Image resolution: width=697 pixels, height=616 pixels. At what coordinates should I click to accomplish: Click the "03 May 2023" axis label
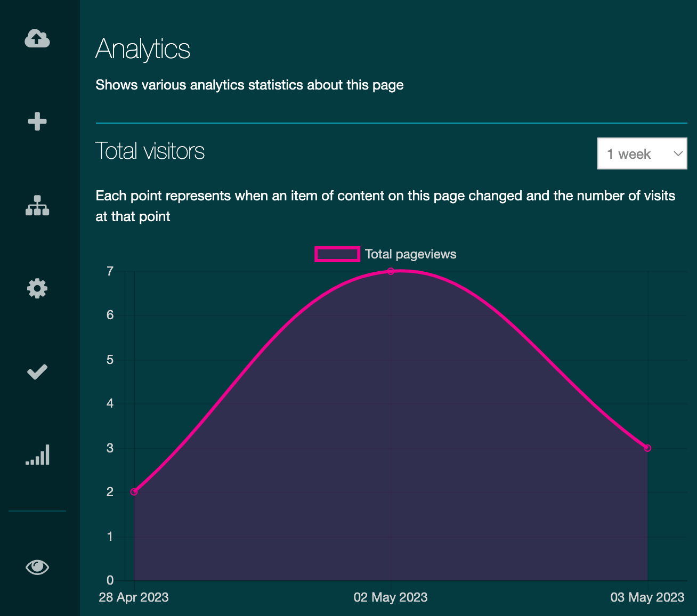(x=647, y=597)
